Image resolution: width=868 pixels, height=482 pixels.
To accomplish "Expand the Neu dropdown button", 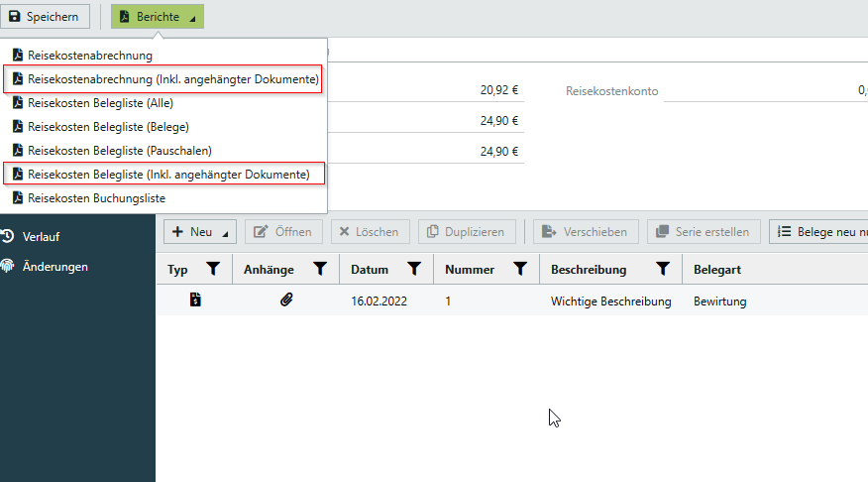I will (x=199, y=232).
